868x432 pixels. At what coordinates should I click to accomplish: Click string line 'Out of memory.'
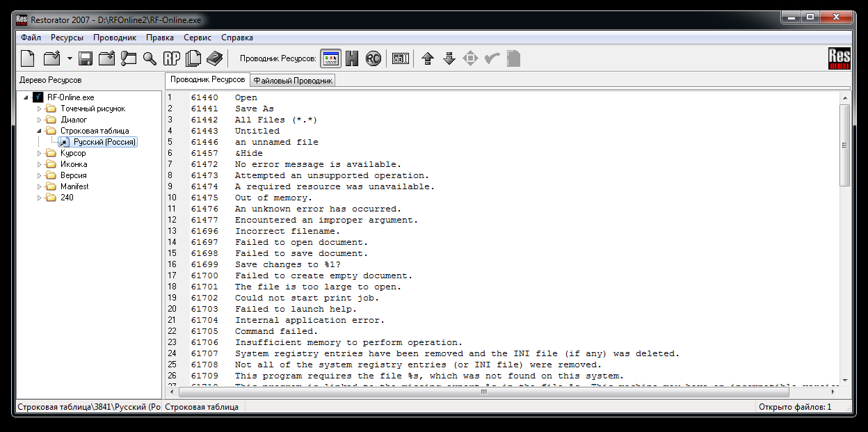(273, 198)
